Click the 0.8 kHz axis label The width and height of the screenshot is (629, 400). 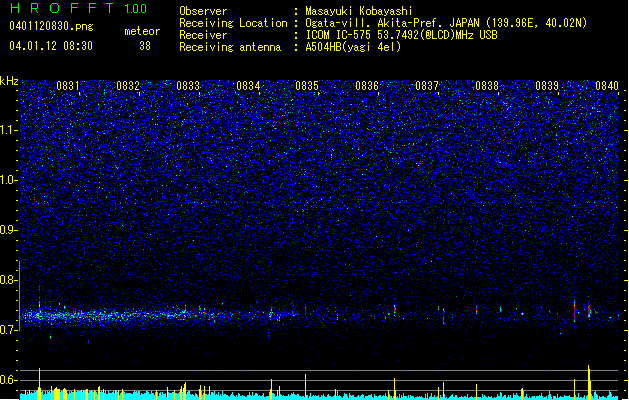coord(9,280)
